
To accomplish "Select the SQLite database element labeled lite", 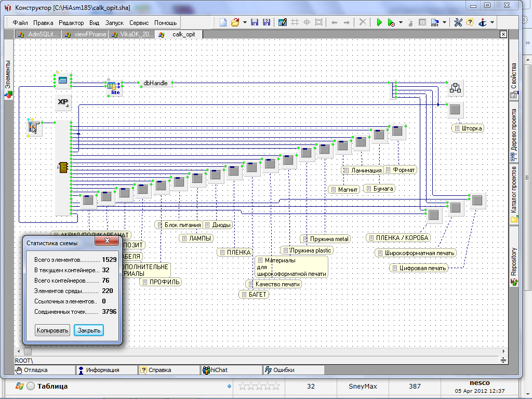I will click(x=114, y=87).
